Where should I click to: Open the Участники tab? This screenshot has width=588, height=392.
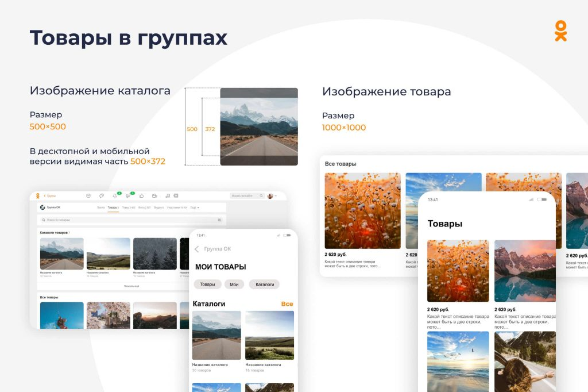coord(177,207)
